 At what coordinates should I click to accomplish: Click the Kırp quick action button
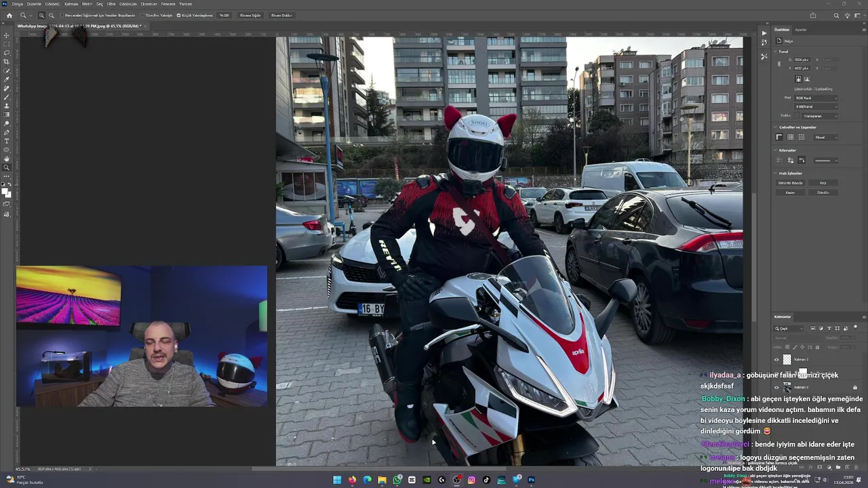(x=823, y=183)
